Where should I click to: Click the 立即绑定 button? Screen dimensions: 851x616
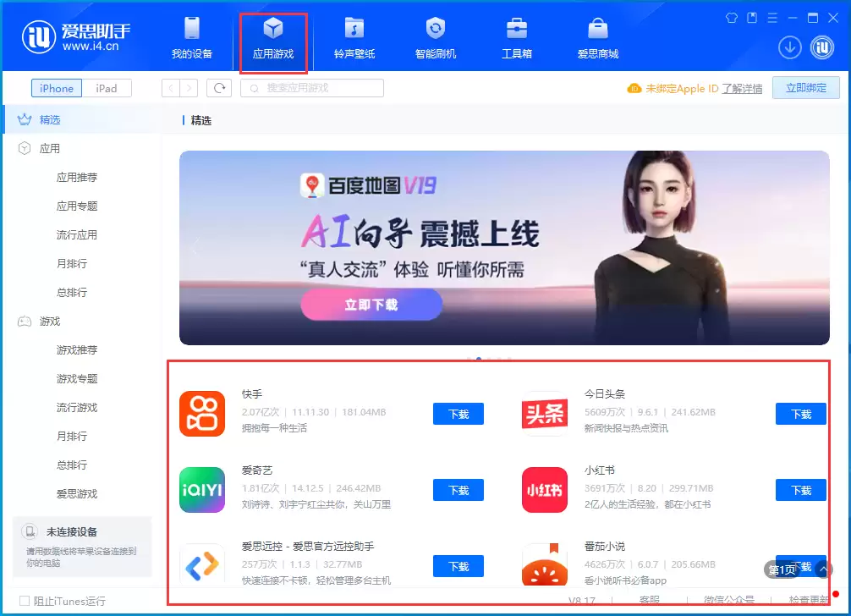point(806,88)
